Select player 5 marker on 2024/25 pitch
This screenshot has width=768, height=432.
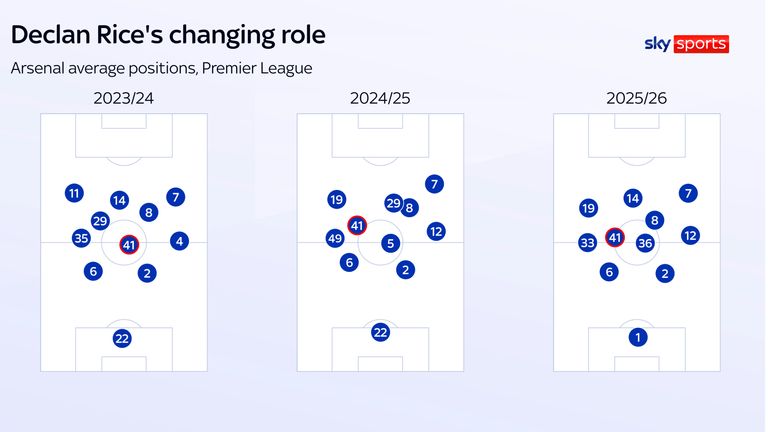coord(391,243)
